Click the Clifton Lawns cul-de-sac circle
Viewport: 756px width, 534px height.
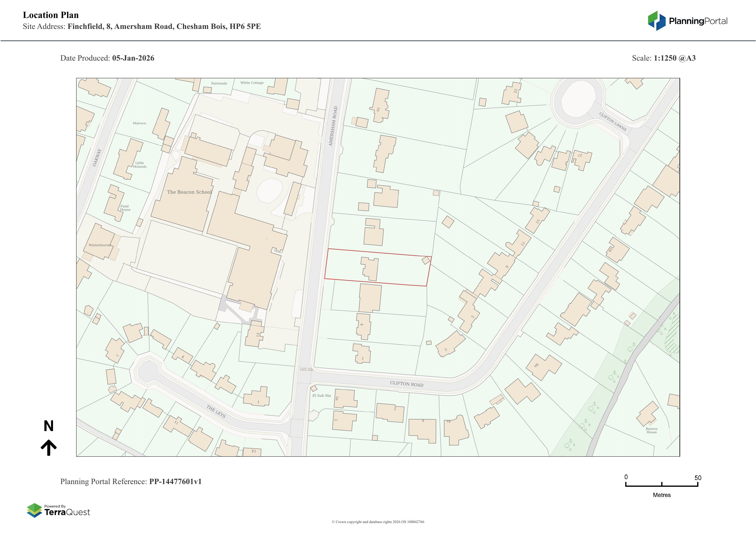coord(578,99)
